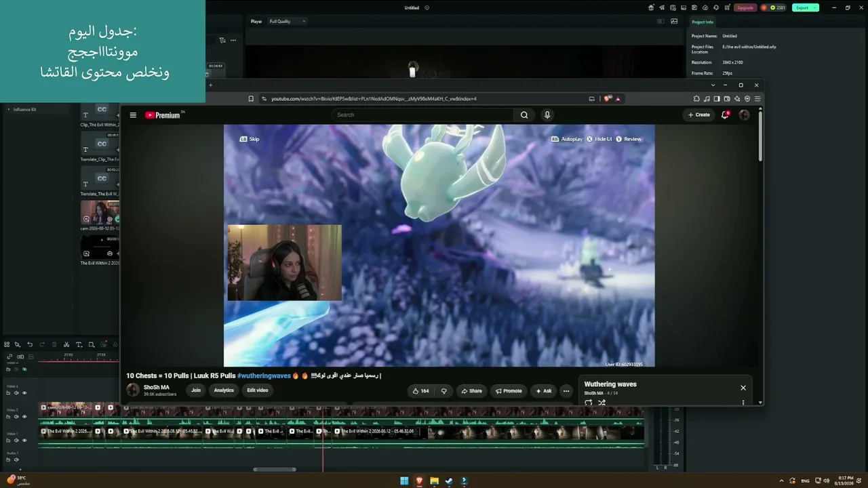The width and height of the screenshot is (868, 488).
Task: Open YouTube notifications bell
Action: 725,115
